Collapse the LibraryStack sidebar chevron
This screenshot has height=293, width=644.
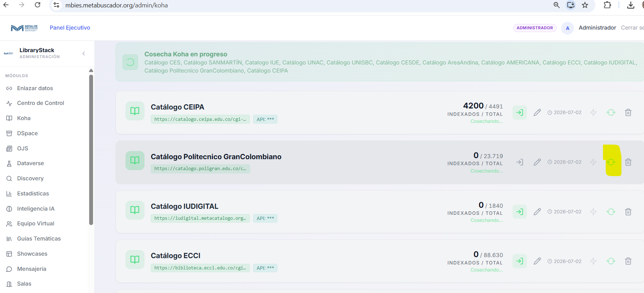pos(84,54)
